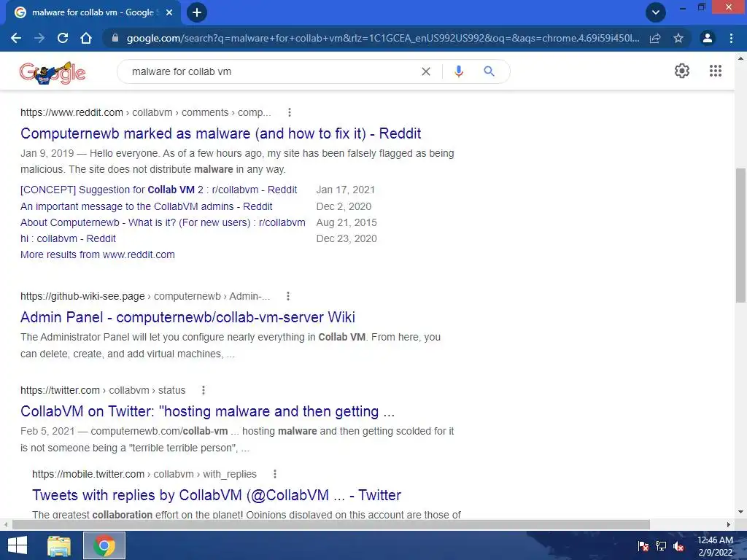
Task: Reload the Google search page
Action: [63, 38]
